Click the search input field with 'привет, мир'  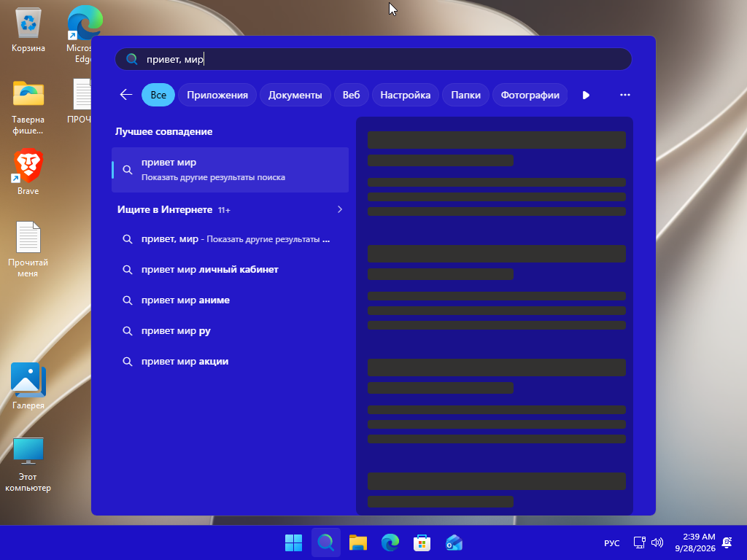373,59
